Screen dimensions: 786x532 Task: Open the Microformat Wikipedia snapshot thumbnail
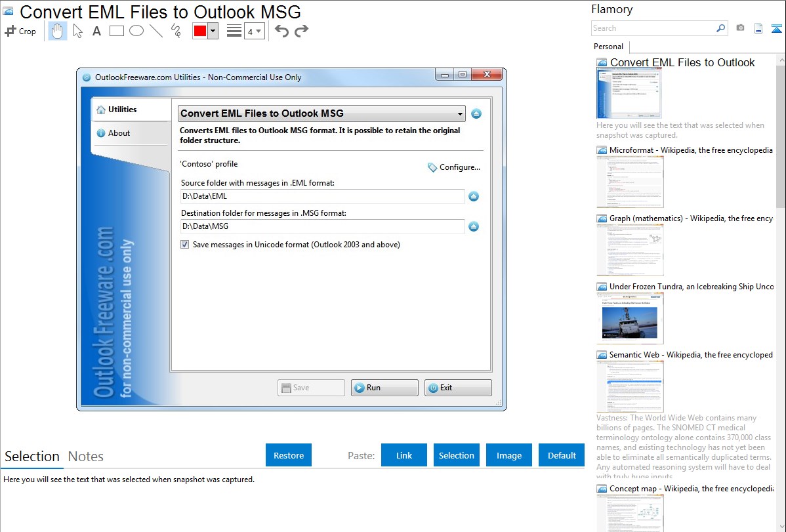point(630,182)
